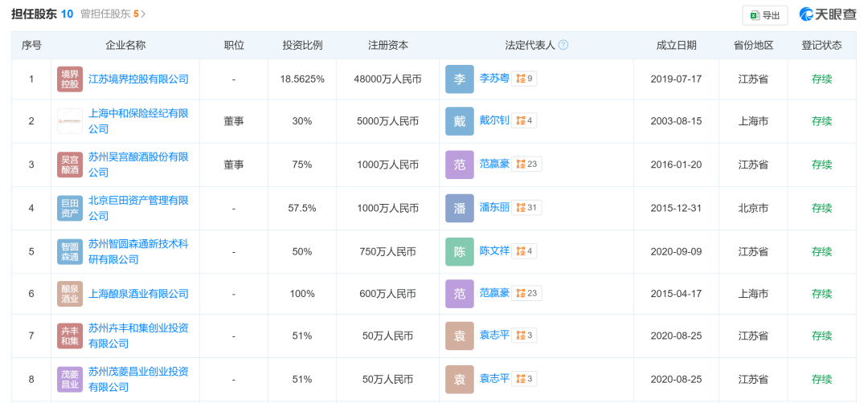Screen dimensions: 868x403
Task: Click 巨田资产 company logo thumbnail
Action: pos(70,208)
